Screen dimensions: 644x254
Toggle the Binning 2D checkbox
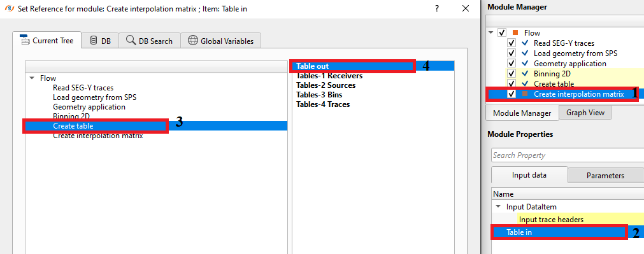click(512, 73)
